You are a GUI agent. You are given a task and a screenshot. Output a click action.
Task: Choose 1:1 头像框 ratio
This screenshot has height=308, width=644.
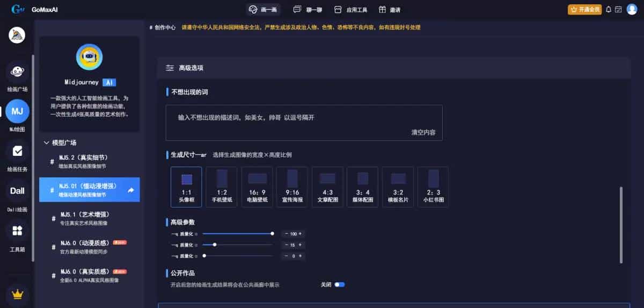coord(186,187)
